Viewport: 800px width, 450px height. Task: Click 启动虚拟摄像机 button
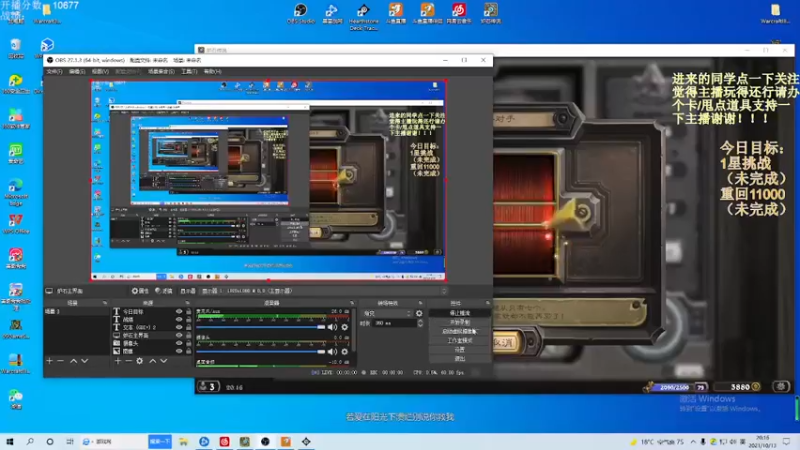(460, 331)
